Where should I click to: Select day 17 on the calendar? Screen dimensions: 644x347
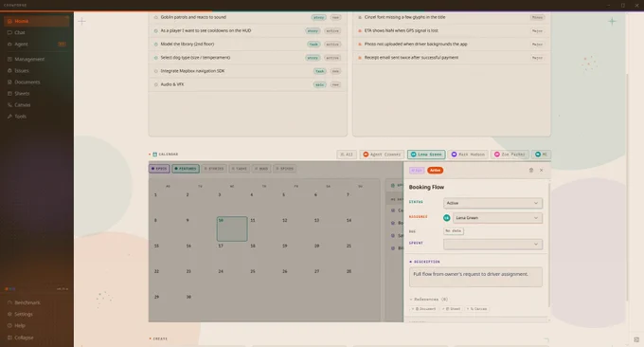pyautogui.click(x=232, y=254)
